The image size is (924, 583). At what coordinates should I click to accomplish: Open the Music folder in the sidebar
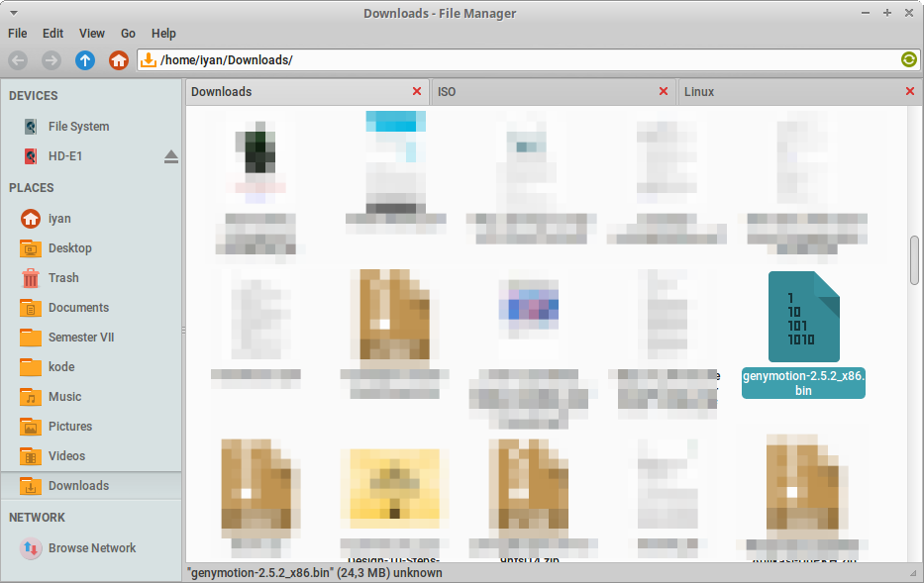click(66, 396)
